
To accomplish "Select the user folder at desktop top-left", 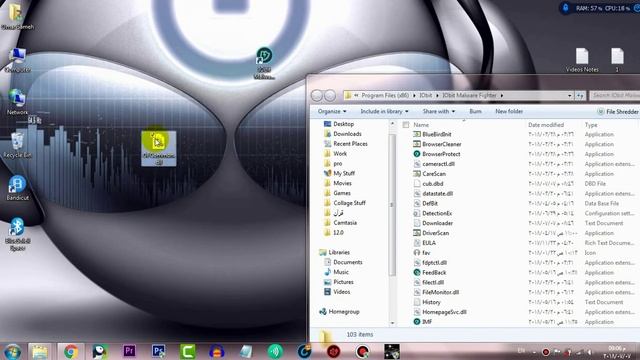I will (x=17, y=16).
